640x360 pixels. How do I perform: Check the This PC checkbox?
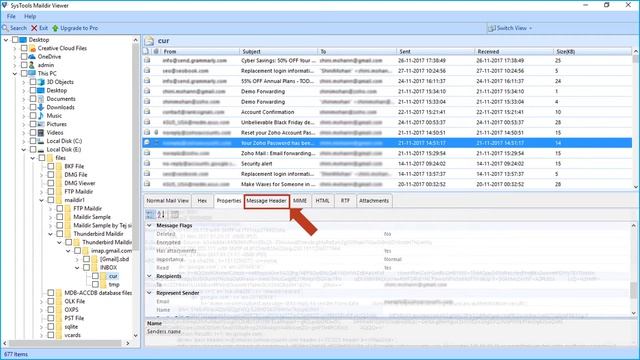point(24,73)
